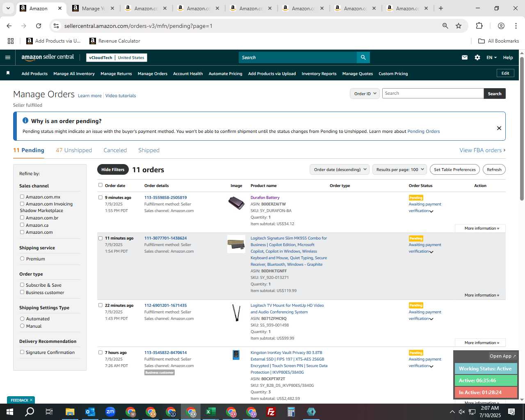The height and width of the screenshot is (420, 525).
Task: Open the Seller Central hamburger menu
Action: click(8, 57)
